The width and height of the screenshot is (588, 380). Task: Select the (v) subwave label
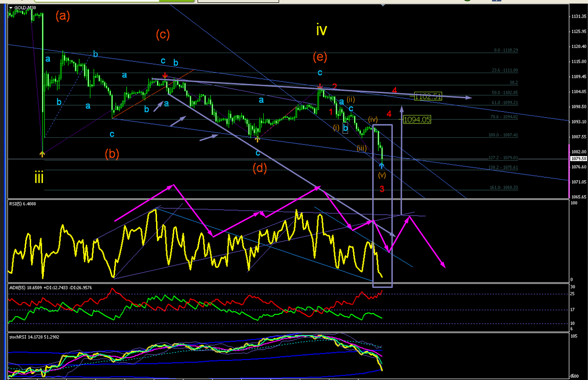(382, 175)
